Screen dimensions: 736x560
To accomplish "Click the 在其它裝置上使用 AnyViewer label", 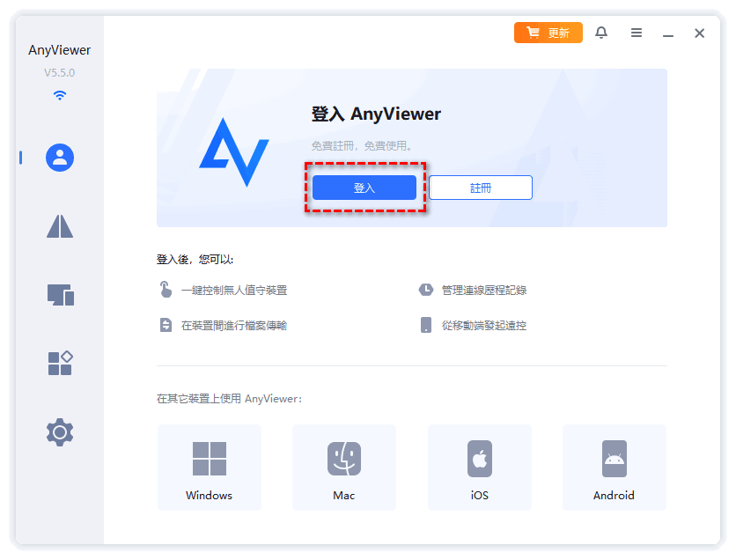I will point(229,399).
